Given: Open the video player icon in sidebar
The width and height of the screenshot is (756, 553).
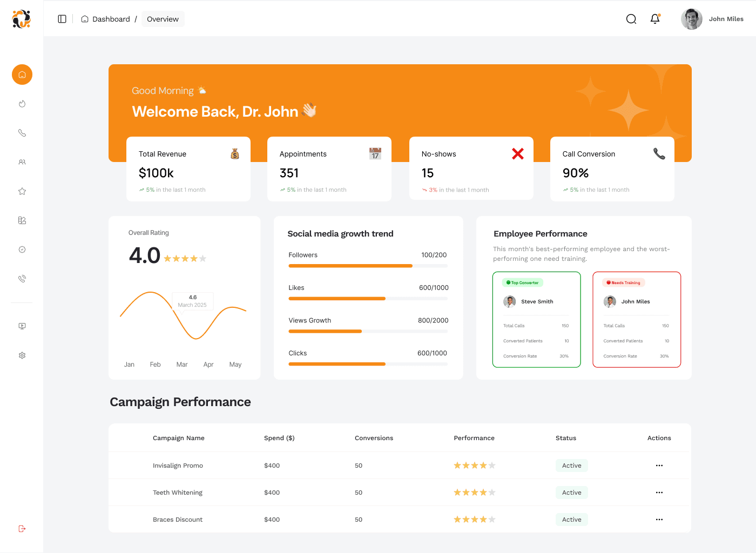Looking at the screenshot, I should [22, 326].
